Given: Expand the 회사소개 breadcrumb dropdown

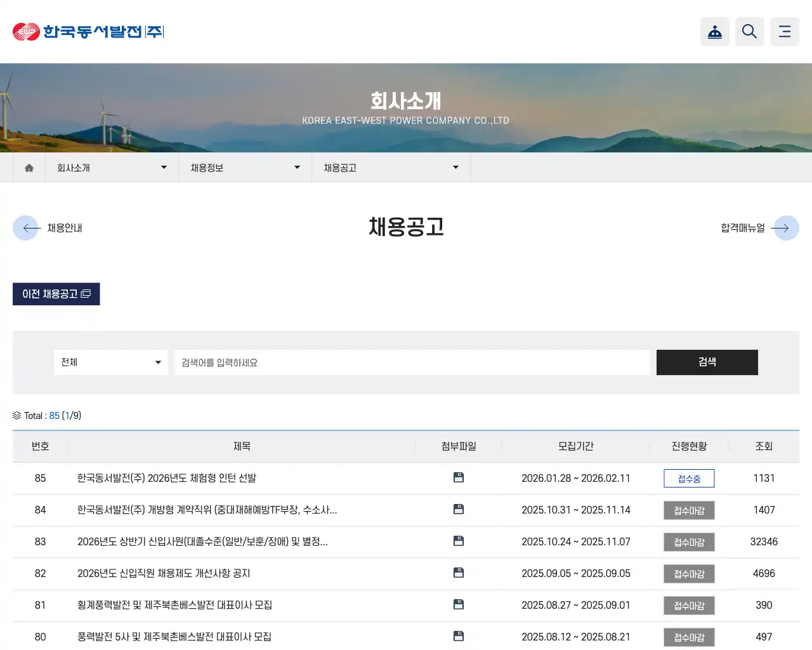Looking at the screenshot, I should 111,167.
